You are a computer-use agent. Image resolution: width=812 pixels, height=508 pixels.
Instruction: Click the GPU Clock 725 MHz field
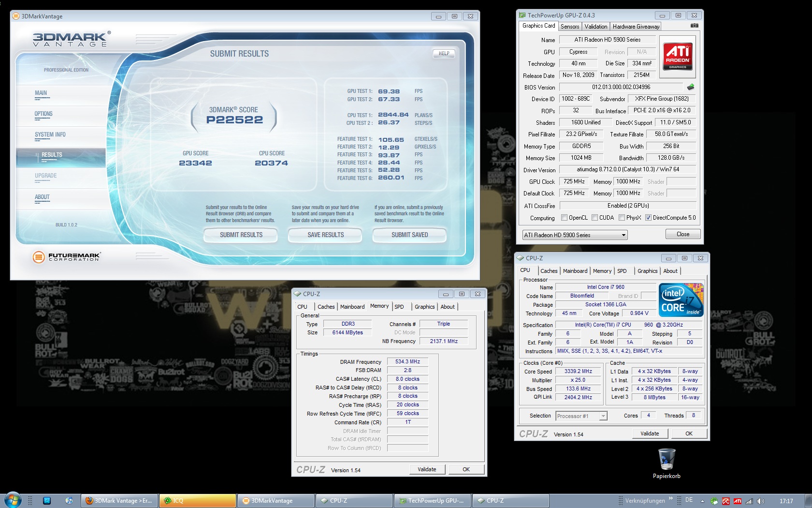(x=574, y=182)
